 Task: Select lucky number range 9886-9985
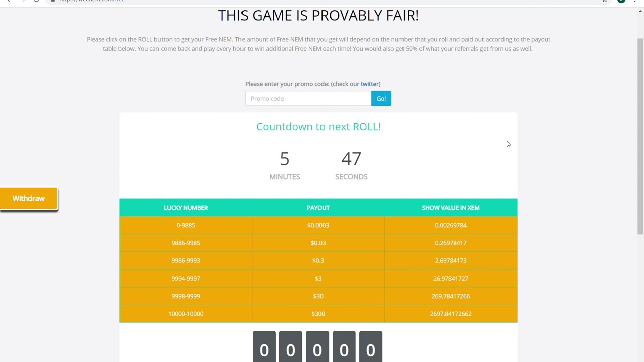tap(186, 243)
